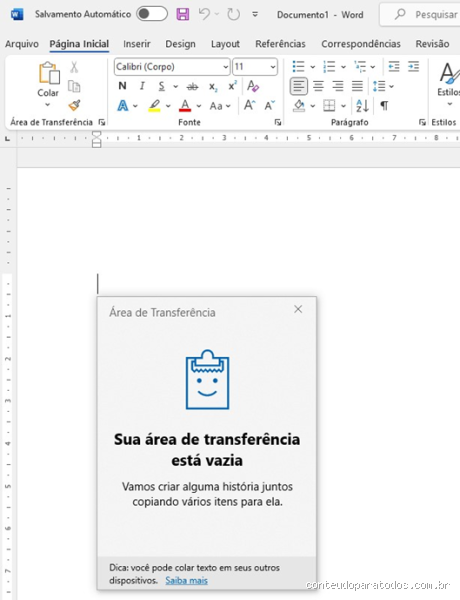Open the Layout tab
The height and width of the screenshot is (600, 460).
coord(225,44)
